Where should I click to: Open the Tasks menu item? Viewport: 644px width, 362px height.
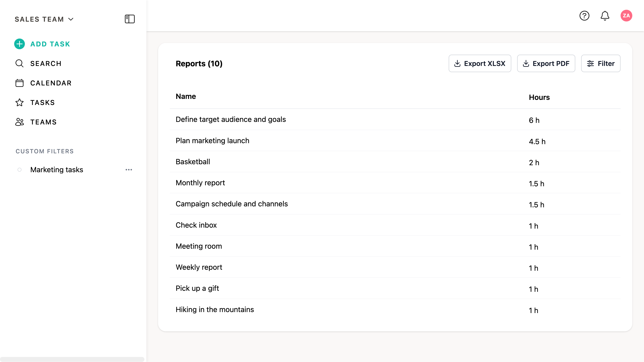[43, 102]
